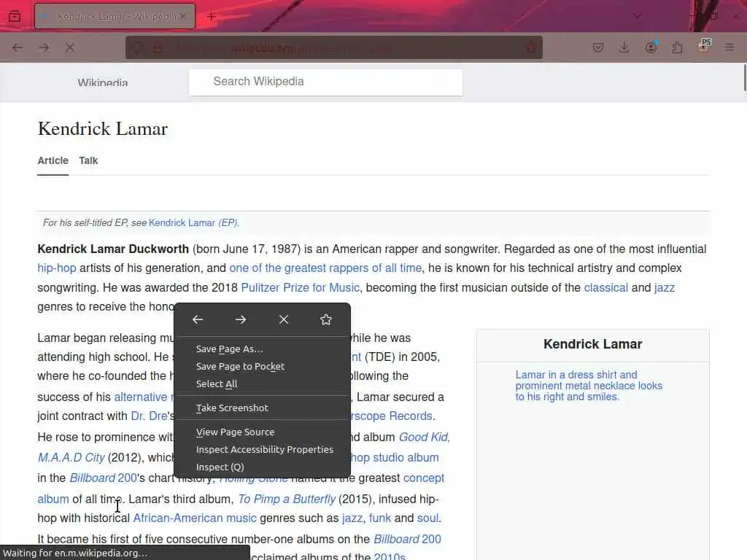Switch to the Article tab

[53, 161]
